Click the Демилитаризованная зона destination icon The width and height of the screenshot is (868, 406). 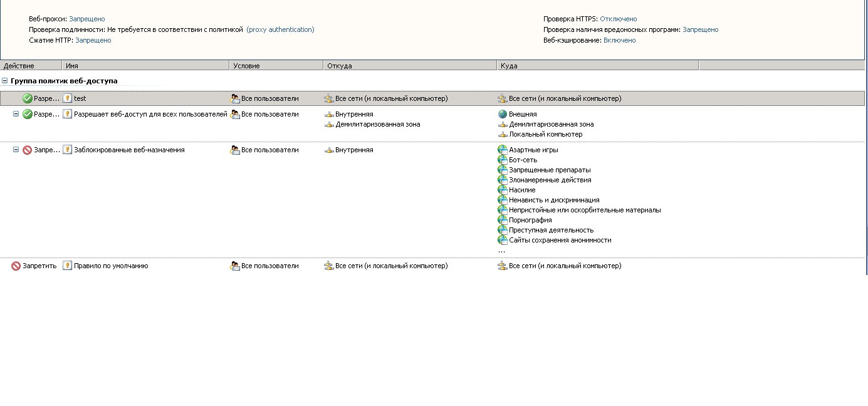[x=503, y=125]
